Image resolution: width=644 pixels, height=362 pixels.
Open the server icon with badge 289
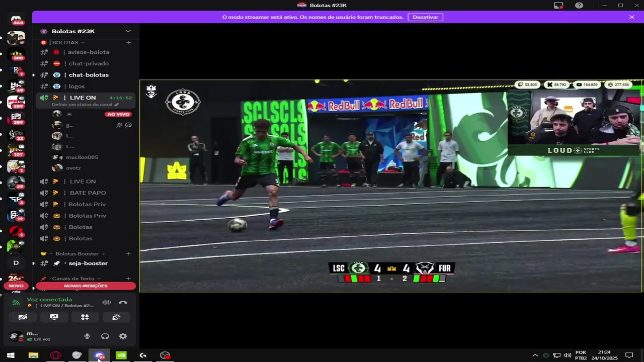click(16, 102)
